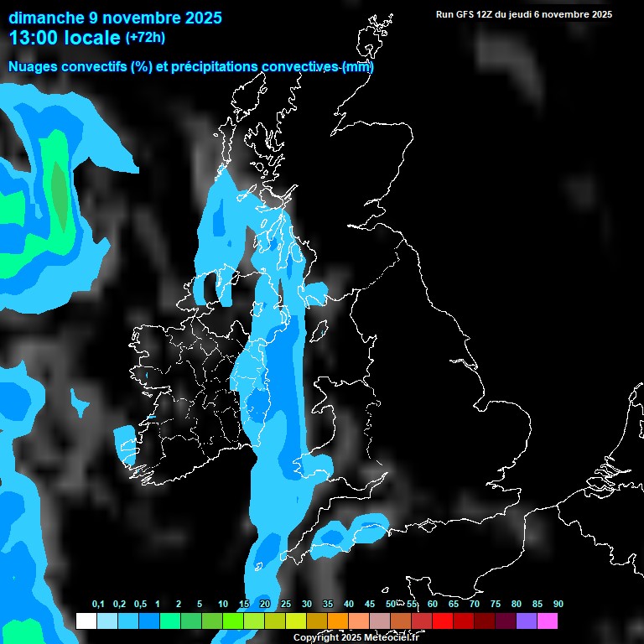The image size is (644, 644).
Task: Click the '13:00 locale' time label
Action: (65, 38)
